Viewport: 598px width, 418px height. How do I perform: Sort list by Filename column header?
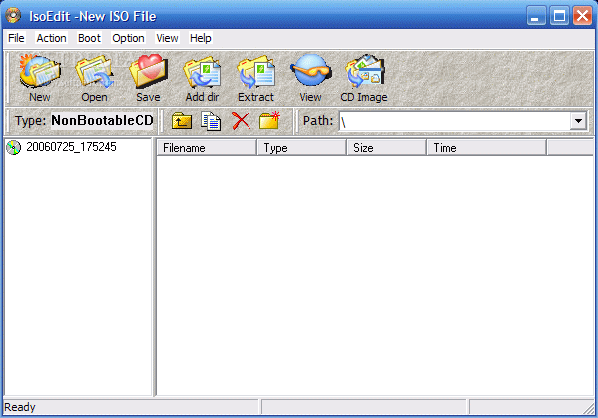[206, 148]
